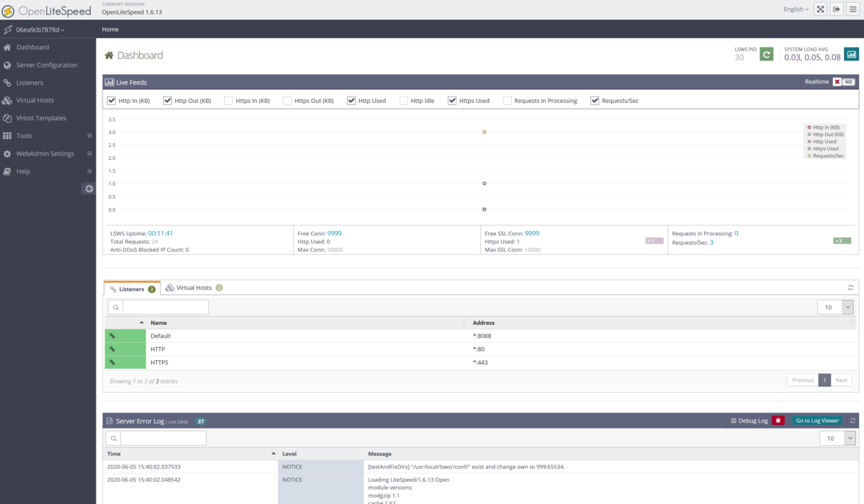Viewport: 864px width, 504px height.
Task: Click the sign out icon
Action: [x=837, y=9]
